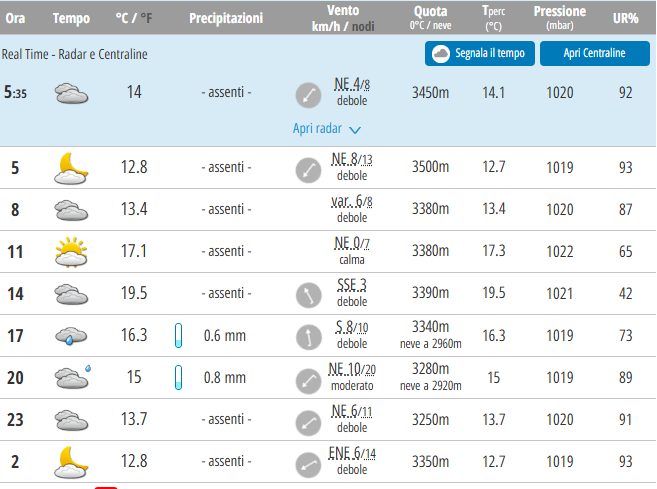The image size is (657, 489).
Task: Switch temperature unit to °F
Action: [x=147, y=18]
